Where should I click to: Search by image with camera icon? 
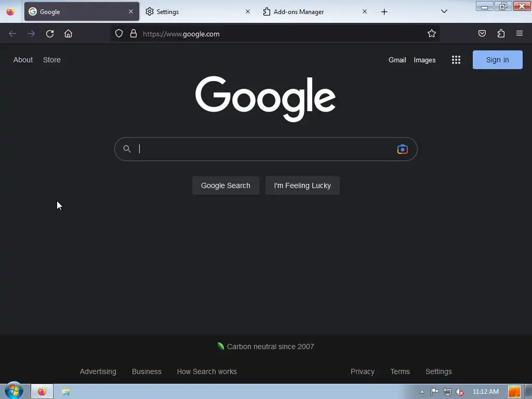[x=403, y=149]
